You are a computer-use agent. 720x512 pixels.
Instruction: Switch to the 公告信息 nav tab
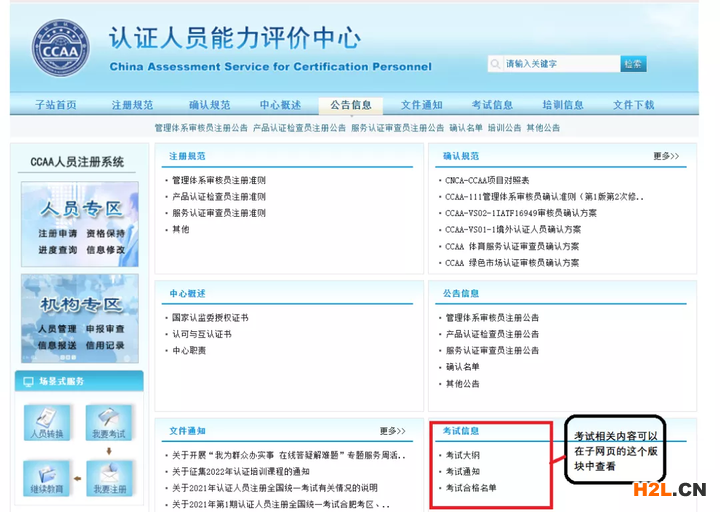[x=350, y=105]
